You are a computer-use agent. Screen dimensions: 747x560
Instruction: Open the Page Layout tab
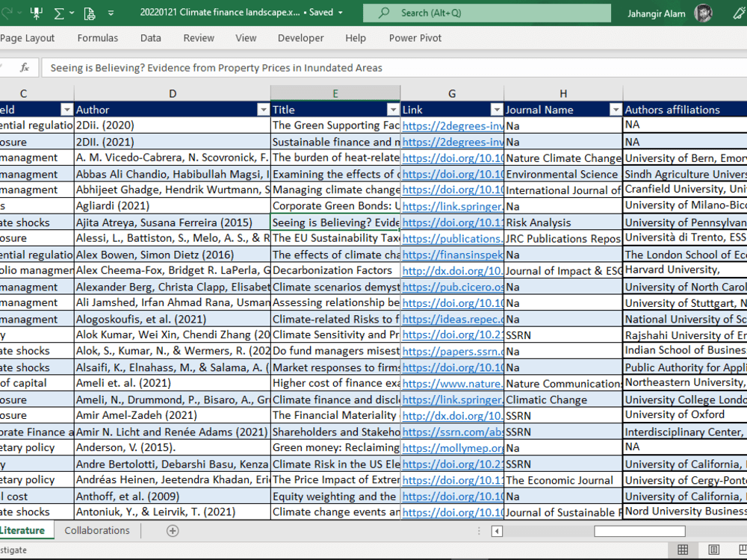(x=27, y=38)
